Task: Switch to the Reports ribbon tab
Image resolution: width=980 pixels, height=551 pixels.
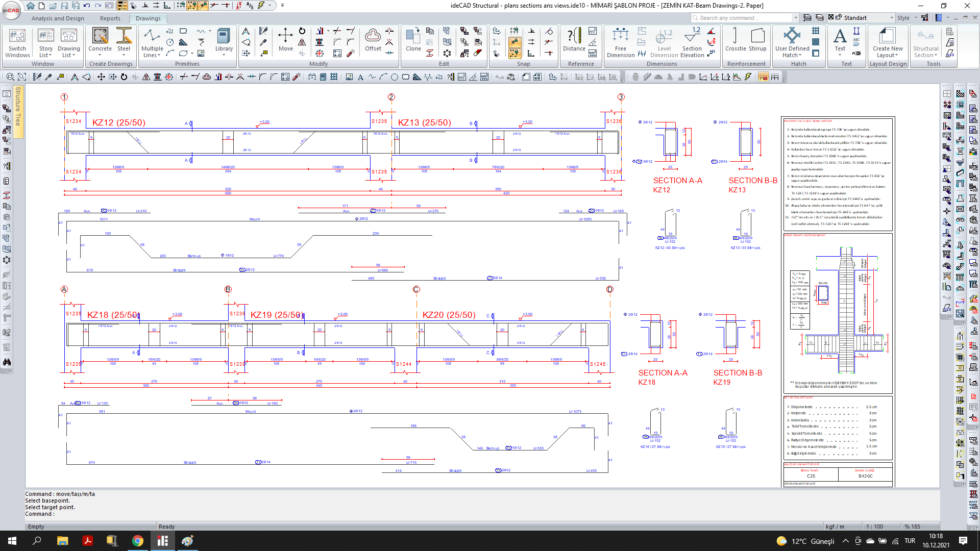Action: 110,17
